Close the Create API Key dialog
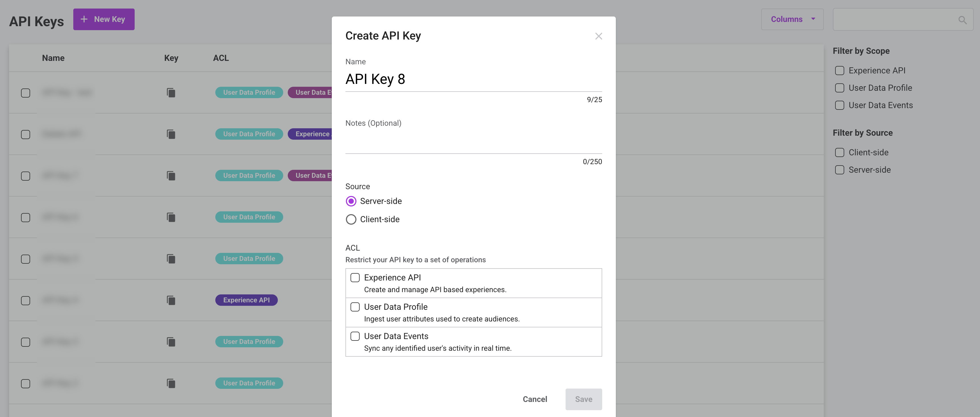Screen dimensions: 980x417 coord(599,36)
